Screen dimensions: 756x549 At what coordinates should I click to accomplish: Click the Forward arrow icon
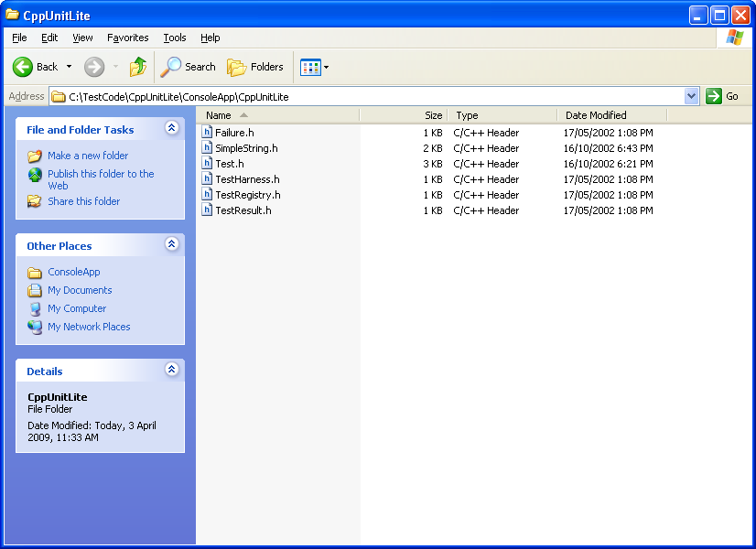point(94,67)
